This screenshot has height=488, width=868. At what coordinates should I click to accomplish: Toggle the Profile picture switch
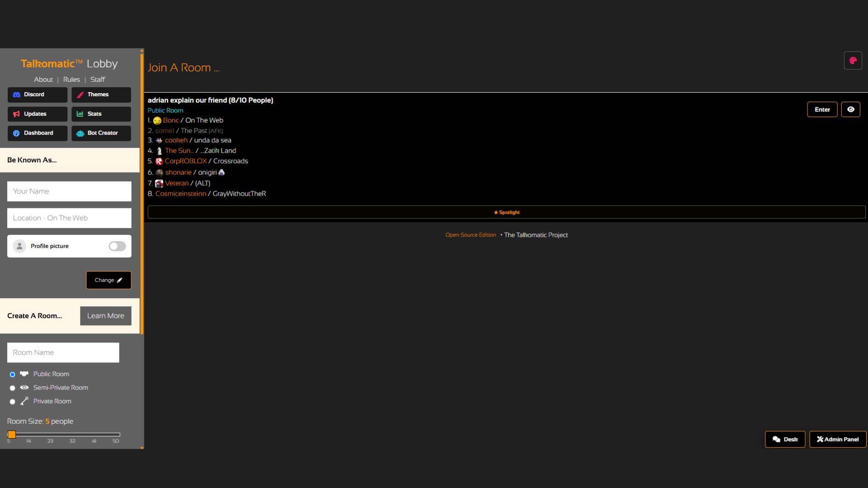click(x=117, y=246)
